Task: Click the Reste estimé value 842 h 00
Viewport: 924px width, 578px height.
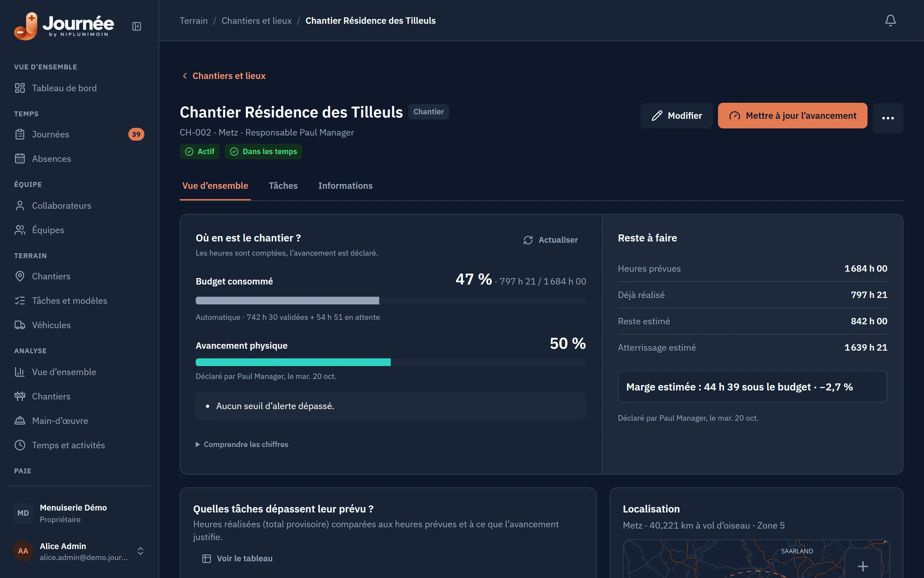Action: pos(869,321)
